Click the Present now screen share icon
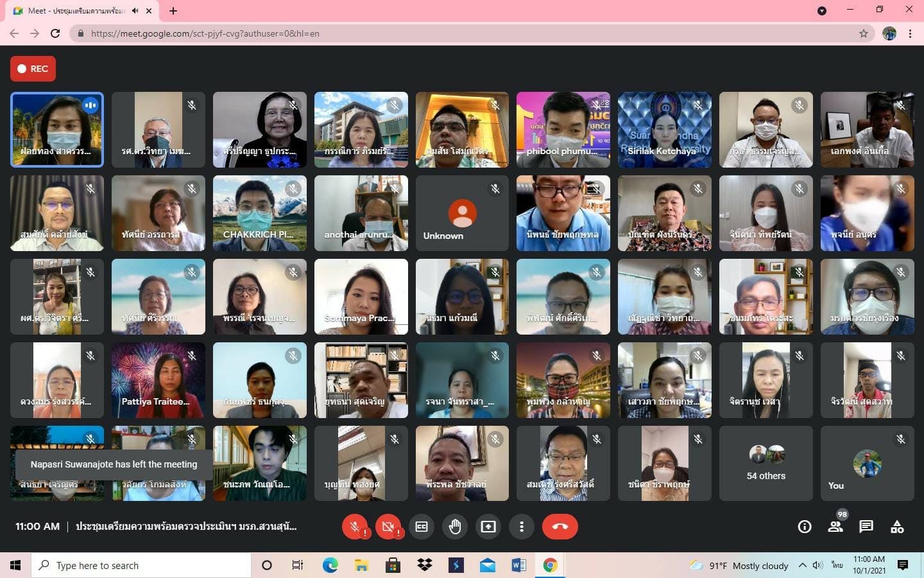The height and width of the screenshot is (578, 924). coord(488,527)
